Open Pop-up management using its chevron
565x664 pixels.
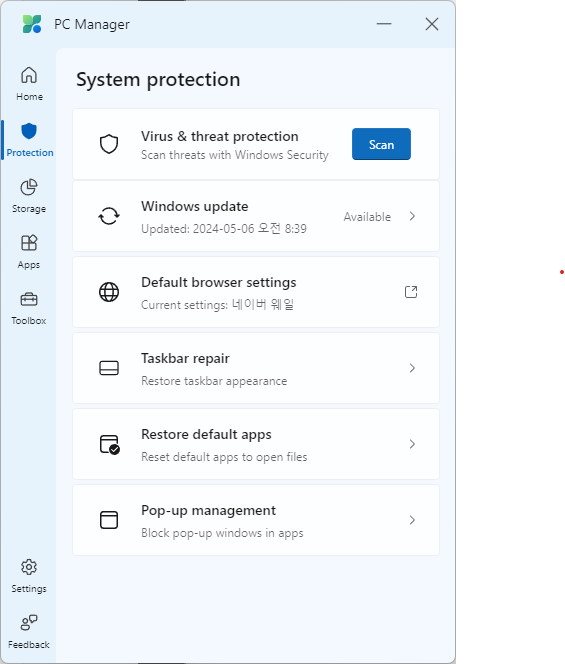pyautogui.click(x=412, y=520)
